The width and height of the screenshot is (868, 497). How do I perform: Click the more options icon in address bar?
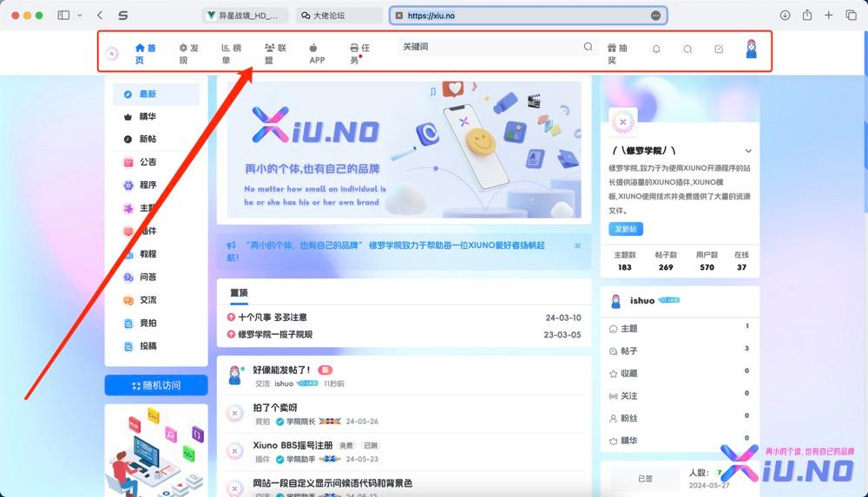coord(656,16)
